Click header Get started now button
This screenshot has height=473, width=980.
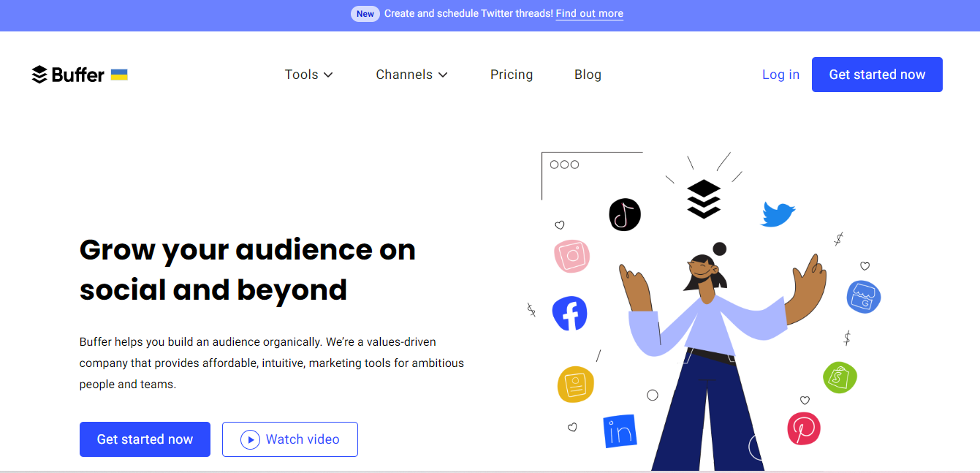pos(877,75)
